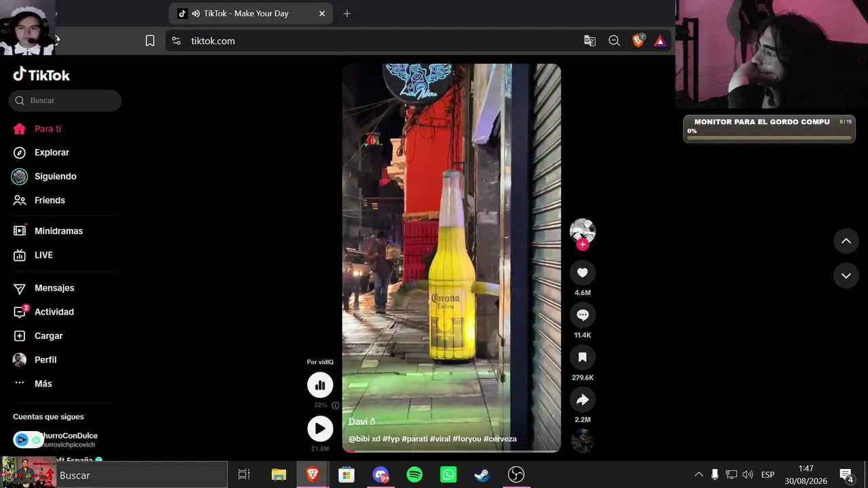Switch to Brave in the taskbar

[x=313, y=475]
